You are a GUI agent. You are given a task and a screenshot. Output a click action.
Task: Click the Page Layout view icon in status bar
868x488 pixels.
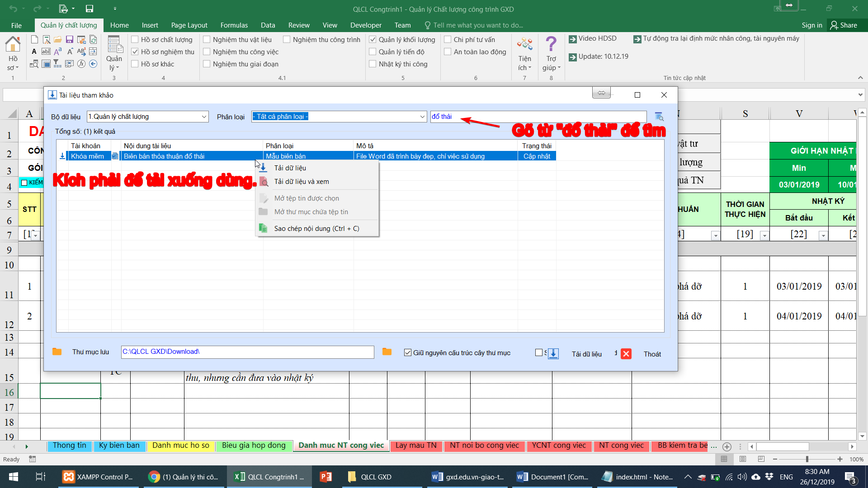[743, 459]
